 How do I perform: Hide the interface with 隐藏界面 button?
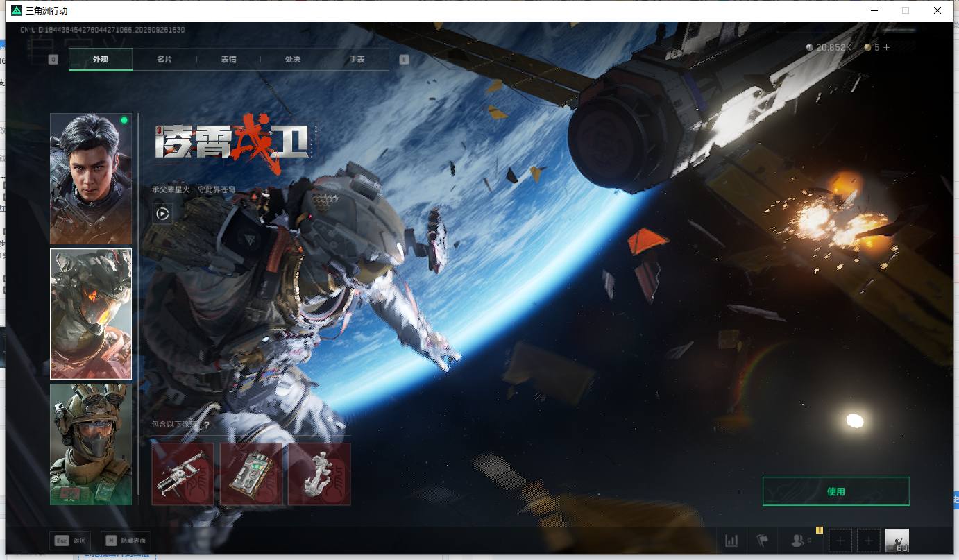click(x=126, y=541)
